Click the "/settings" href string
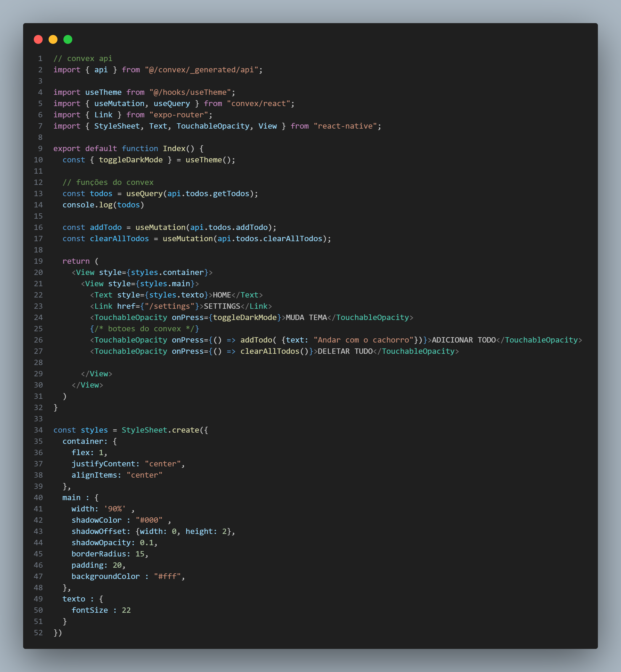The height and width of the screenshot is (672, 621). pos(170,306)
